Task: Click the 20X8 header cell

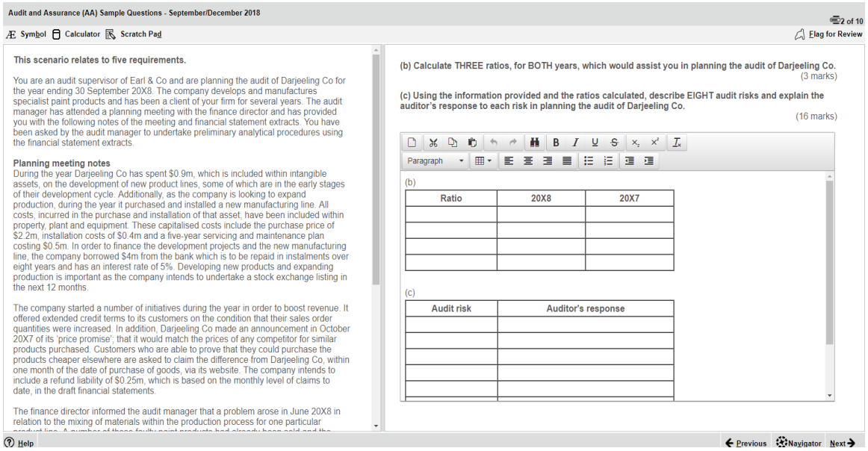Action: 541,198
